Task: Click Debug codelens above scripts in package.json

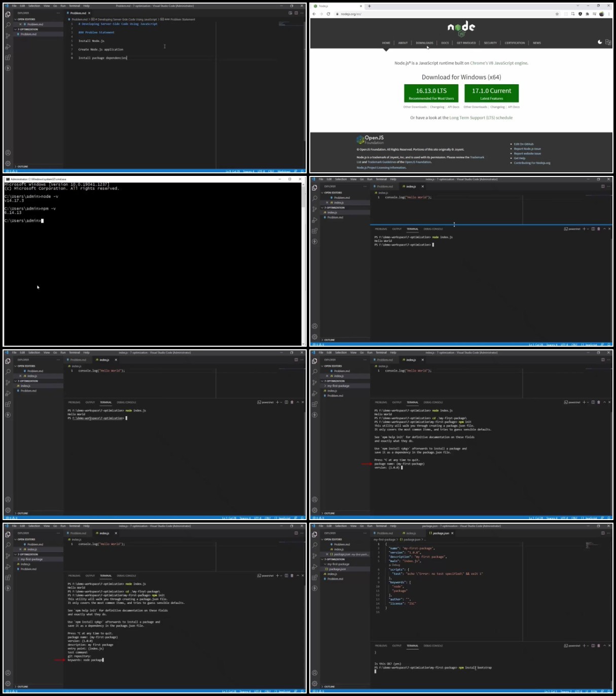Action: pos(393,565)
